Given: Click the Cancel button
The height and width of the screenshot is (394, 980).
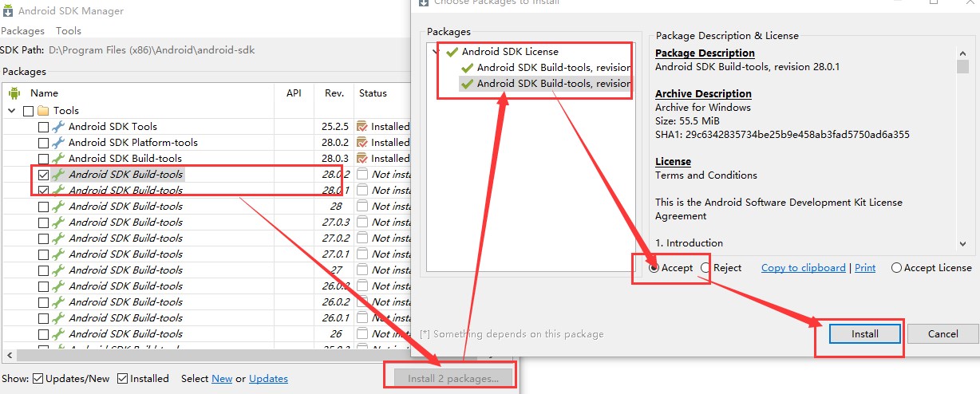Looking at the screenshot, I should (x=943, y=333).
